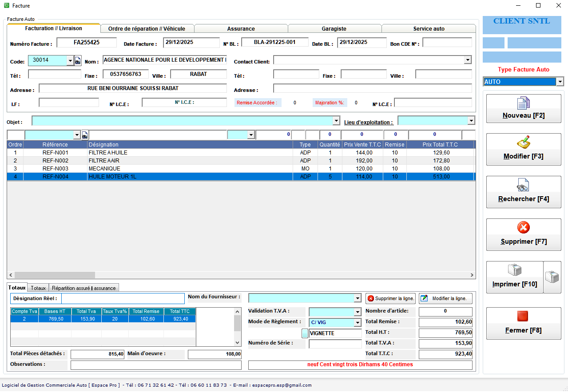The height and width of the screenshot is (392, 568).
Task: Click the Modifier la ligne button
Action: tap(445, 298)
